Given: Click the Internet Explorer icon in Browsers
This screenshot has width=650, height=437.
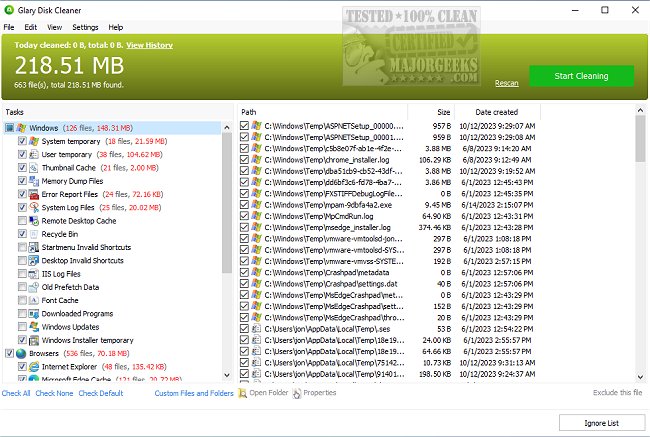Looking at the screenshot, I should pos(34,366).
